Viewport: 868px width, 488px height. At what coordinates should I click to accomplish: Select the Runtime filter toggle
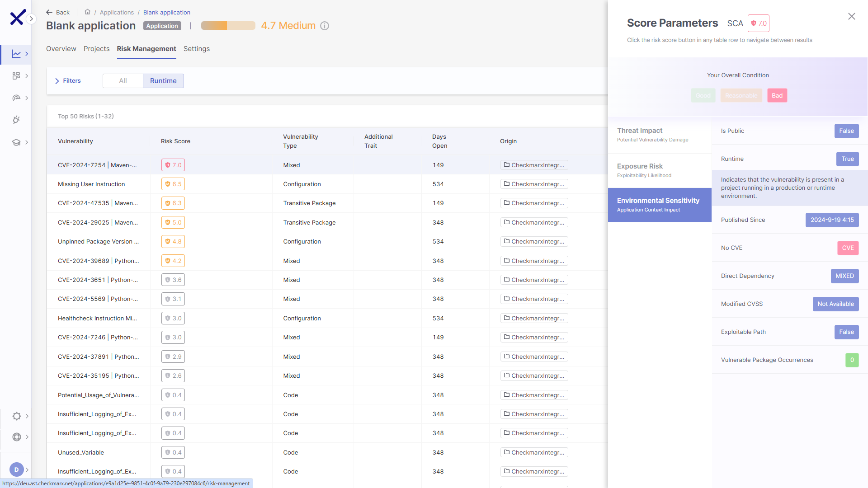[163, 81]
